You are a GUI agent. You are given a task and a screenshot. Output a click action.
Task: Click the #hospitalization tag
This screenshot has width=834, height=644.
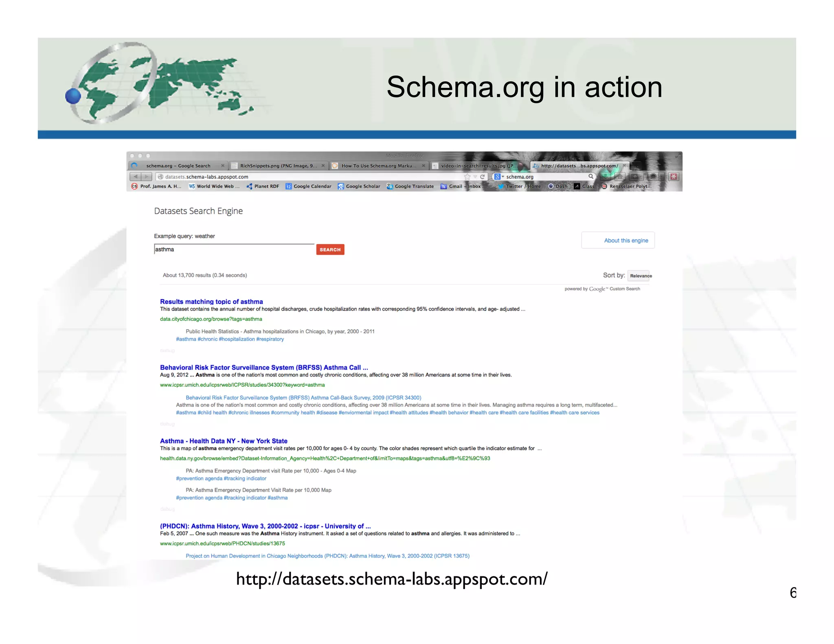[x=237, y=339]
